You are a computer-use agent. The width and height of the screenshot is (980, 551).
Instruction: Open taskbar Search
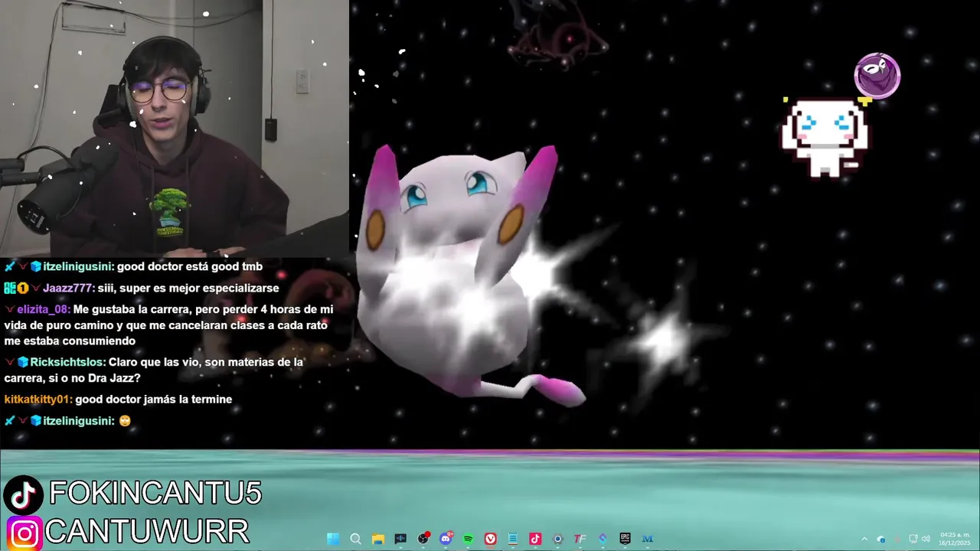pyautogui.click(x=355, y=539)
